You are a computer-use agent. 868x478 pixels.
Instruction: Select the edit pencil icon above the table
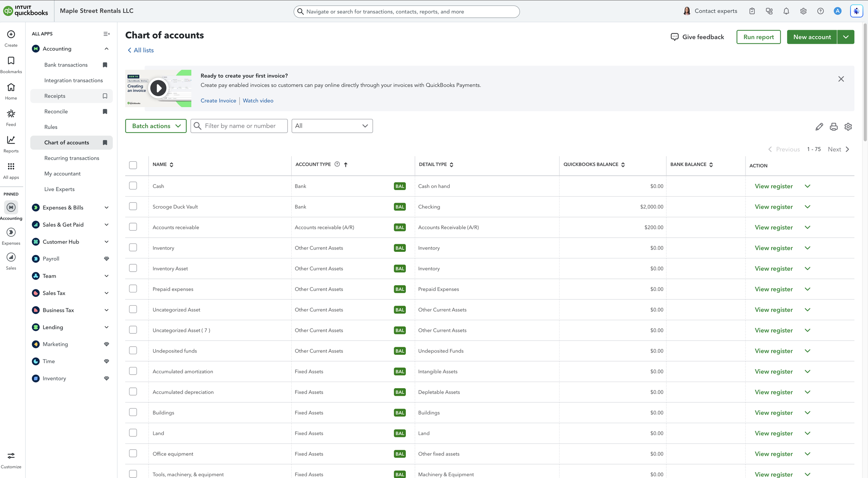pos(819,127)
